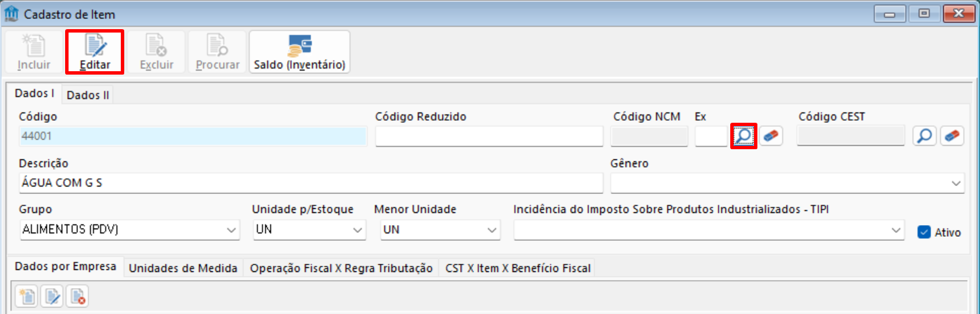Add new record in Dados por Empresa
Viewport: 980px width, 314px height.
pyautogui.click(x=27, y=296)
